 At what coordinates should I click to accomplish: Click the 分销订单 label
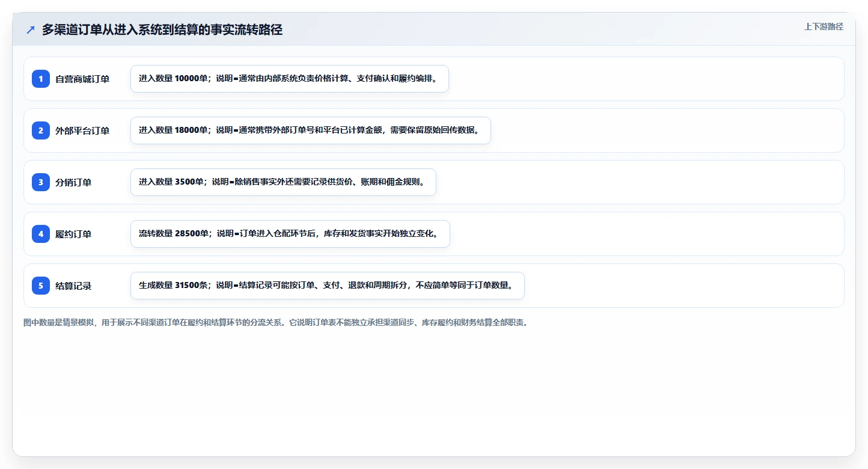point(73,182)
